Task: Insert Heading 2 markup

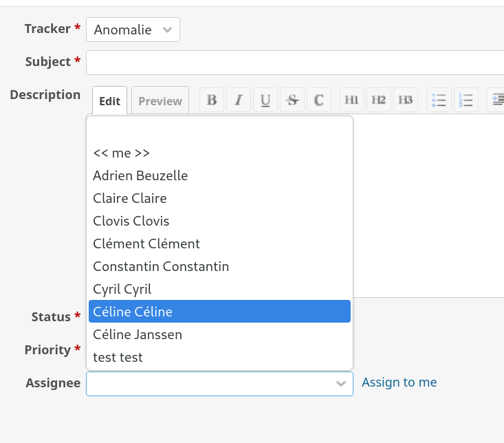Action: click(x=379, y=100)
